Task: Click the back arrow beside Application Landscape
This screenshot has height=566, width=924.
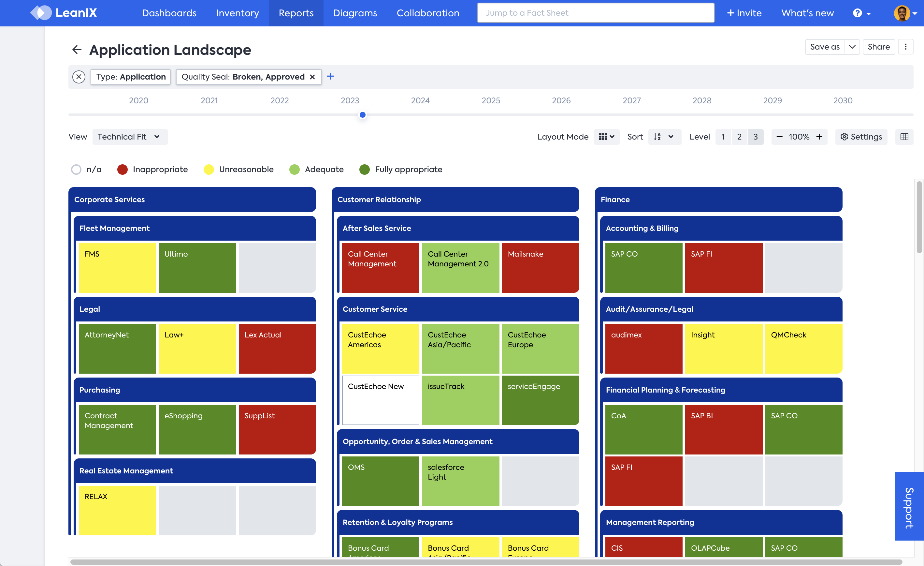Action: coord(77,50)
